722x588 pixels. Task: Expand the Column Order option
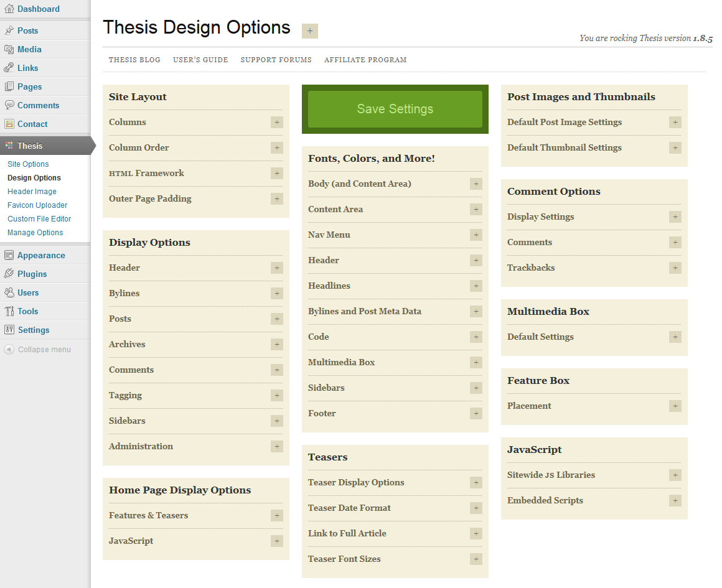277,148
